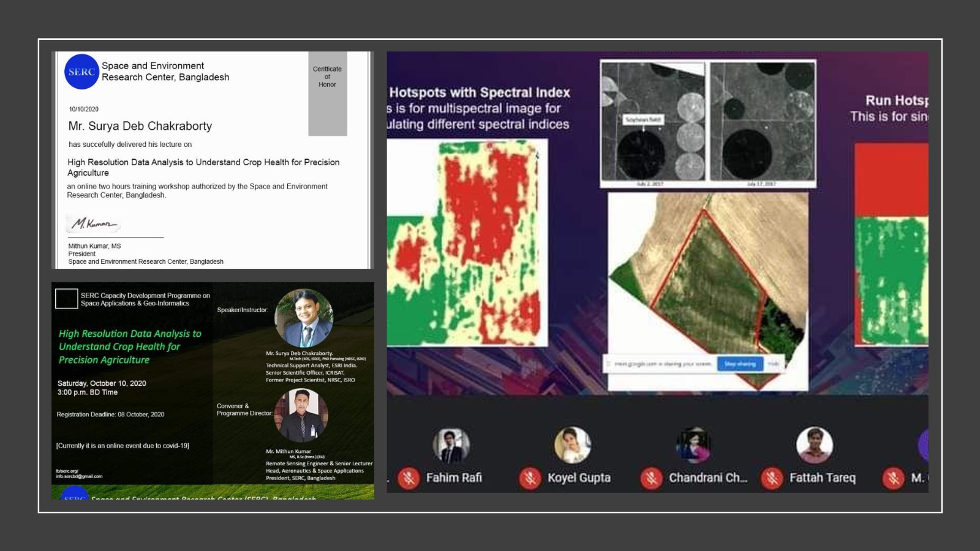Screen dimensions: 980x551
Task: Click the muted mic icon next to M.
Action: (893, 478)
